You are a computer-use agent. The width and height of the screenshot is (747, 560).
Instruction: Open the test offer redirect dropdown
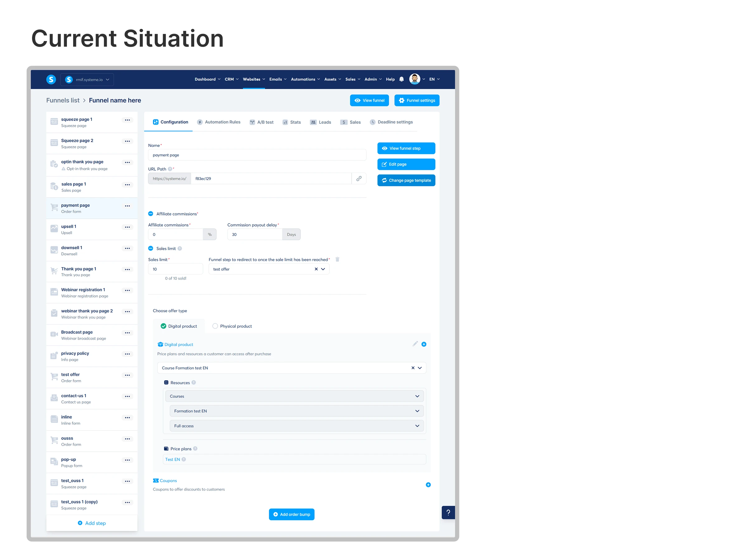[x=323, y=269]
